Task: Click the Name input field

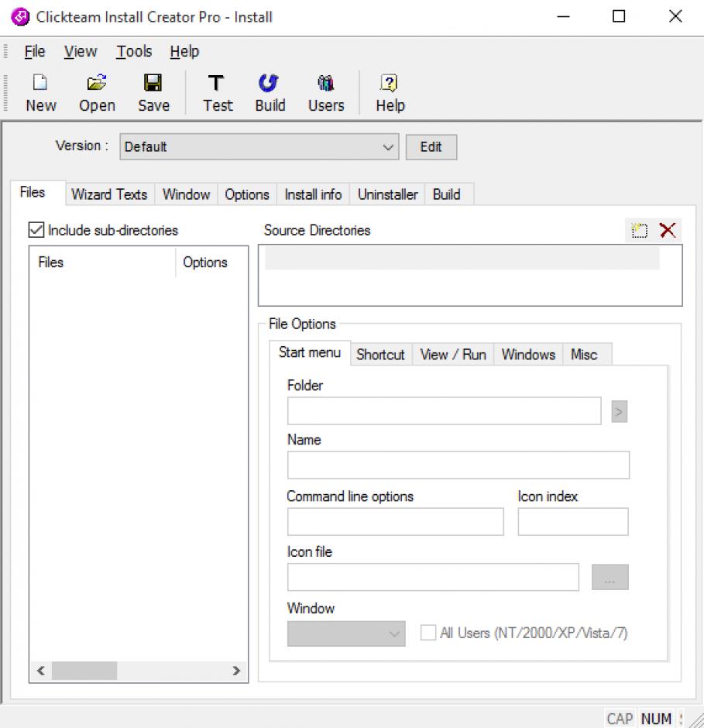Action: [458, 465]
